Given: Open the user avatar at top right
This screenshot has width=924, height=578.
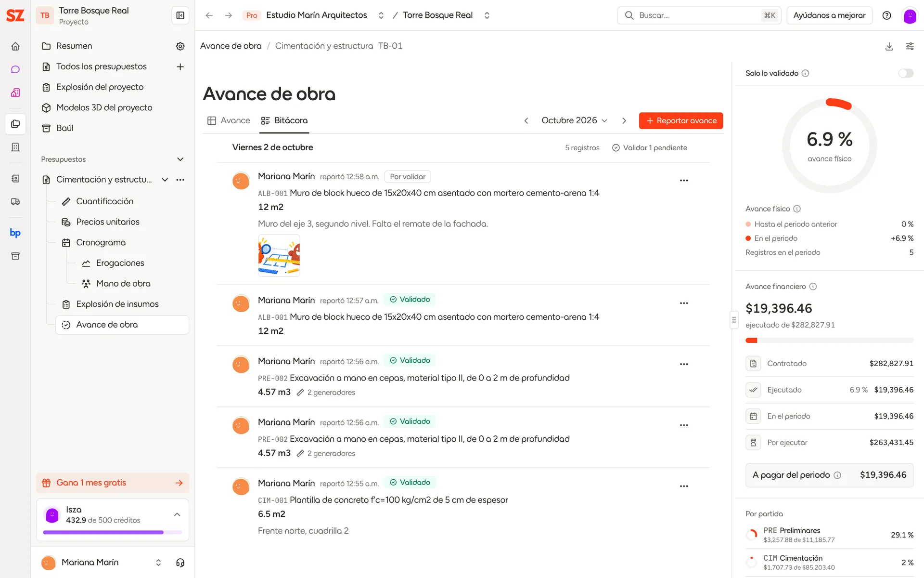Looking at the screenshot, I should (910, 15).
